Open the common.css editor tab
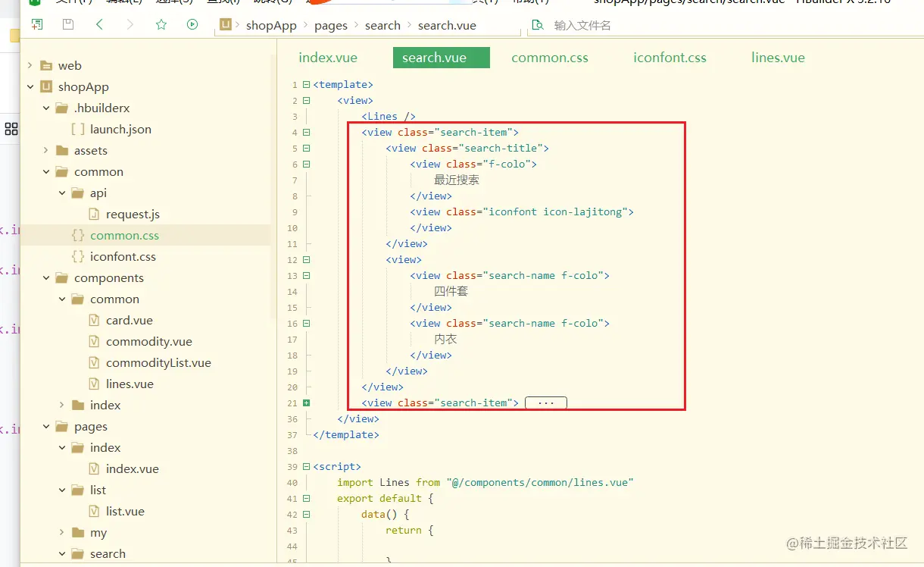Viewport: 924px width, 567px height. tap(550, 57)
